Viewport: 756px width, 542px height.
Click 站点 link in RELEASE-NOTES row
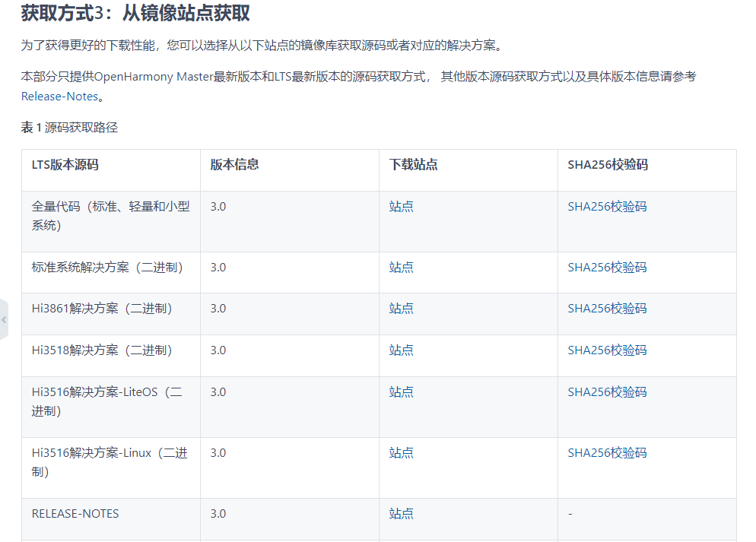click(401, 513)
